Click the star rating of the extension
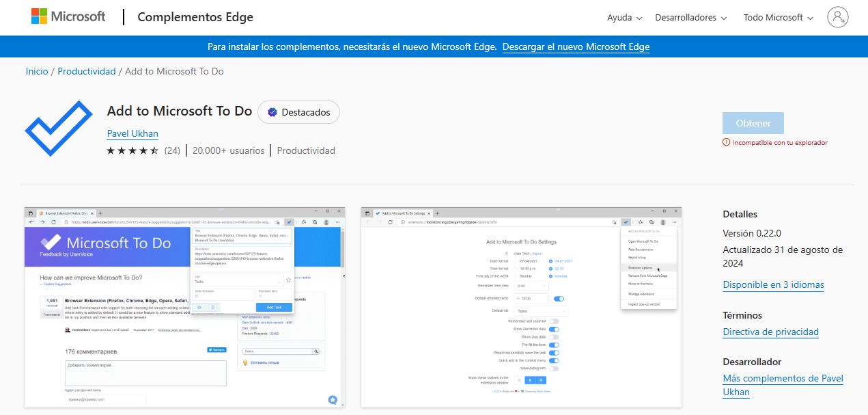Image resolution: width=868 pixels, height=415 pixels. [133, 150]
